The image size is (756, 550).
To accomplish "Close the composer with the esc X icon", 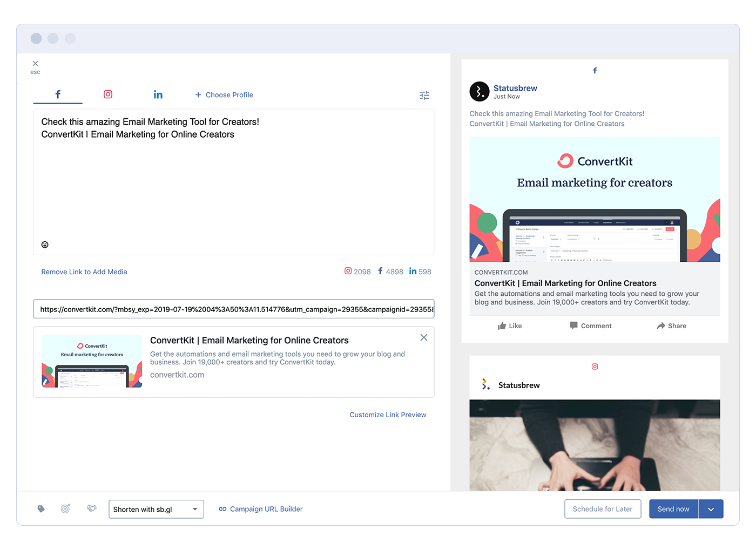I will tap(35, 64).
